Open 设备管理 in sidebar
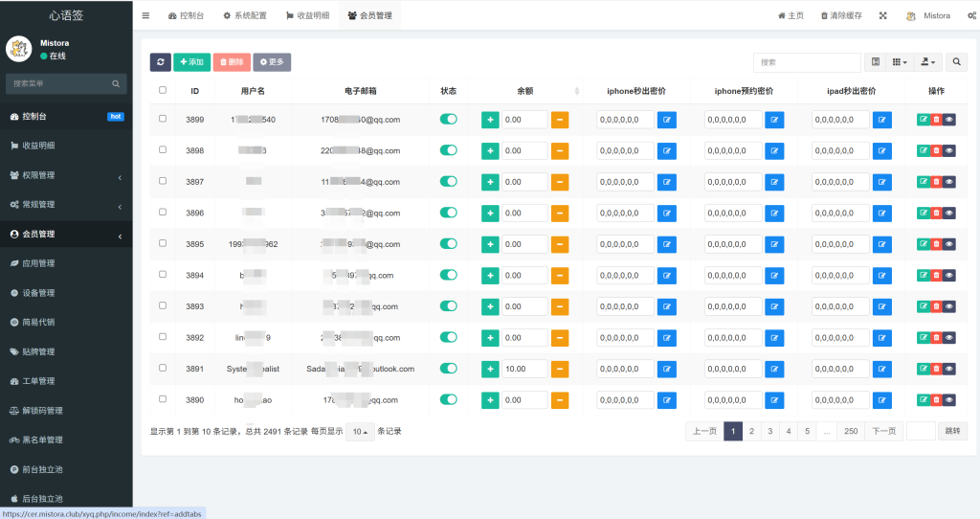 (66, 293)
